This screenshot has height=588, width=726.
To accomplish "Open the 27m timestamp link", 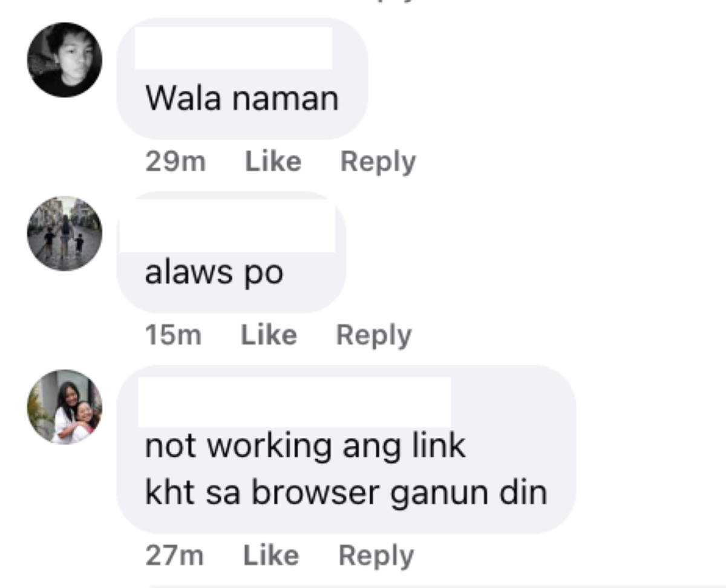I will click(x=174, y=556).
